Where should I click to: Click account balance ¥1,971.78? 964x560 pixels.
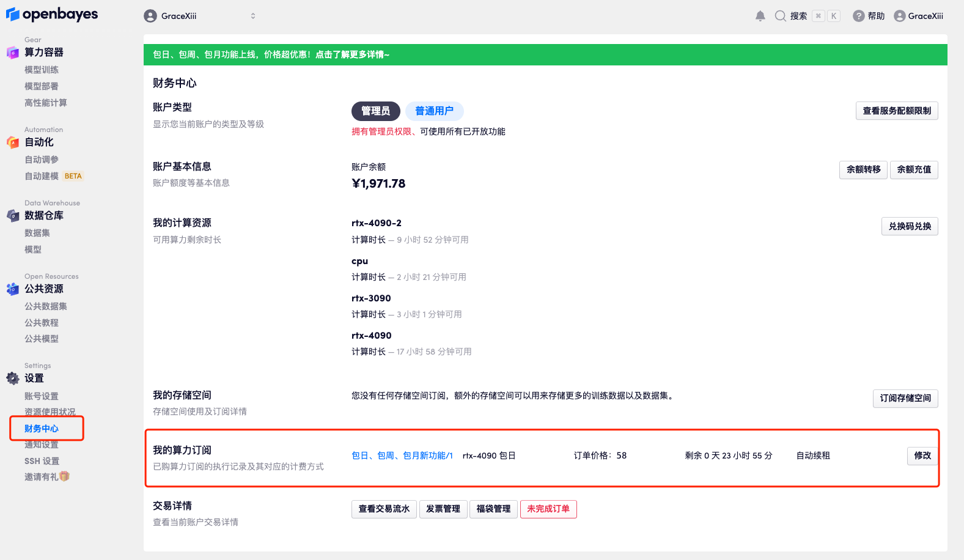(x=378, y=183)
